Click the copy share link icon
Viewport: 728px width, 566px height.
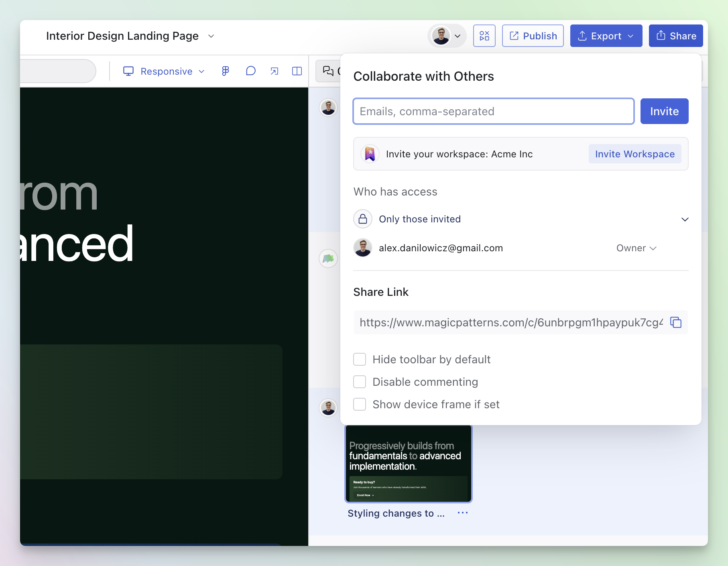coord(676,322)
